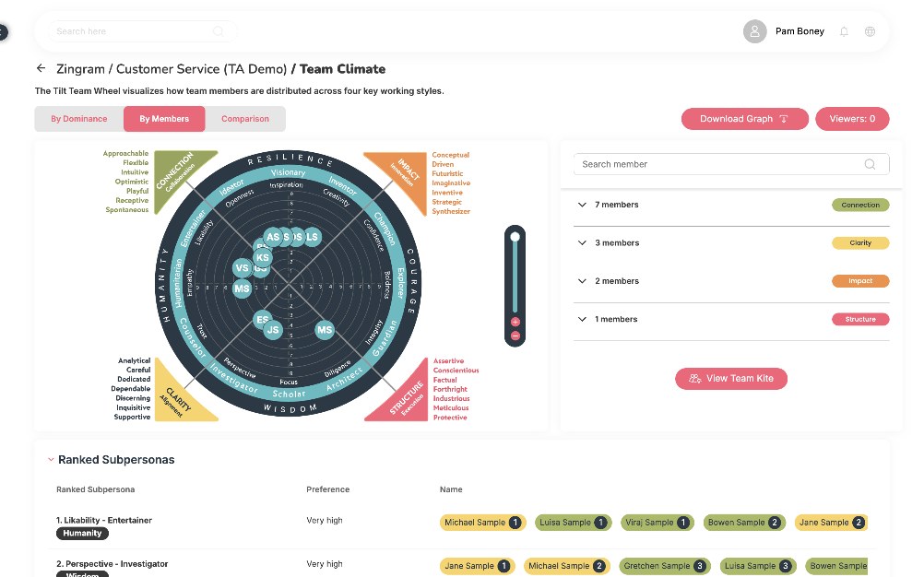Open the notifications bell
Viewport: 924px width, 577px height.
pyautogui.click(x=844, y=31)
